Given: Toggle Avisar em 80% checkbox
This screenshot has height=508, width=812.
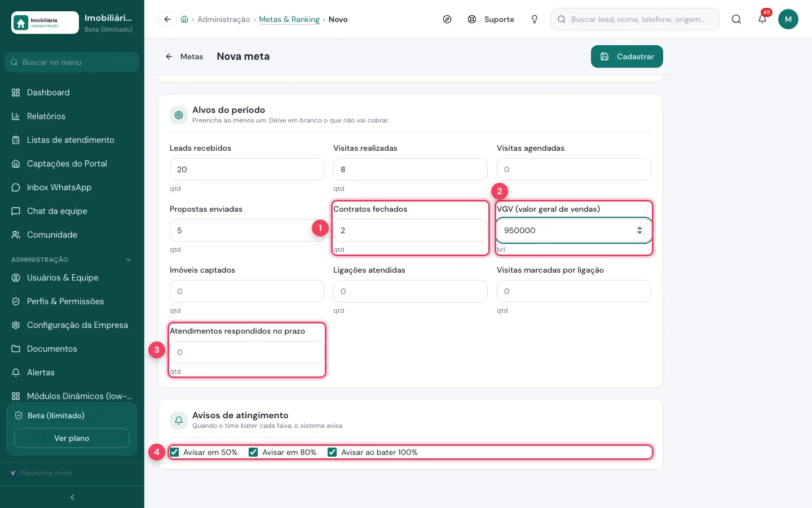Looking at the screenshot, I should coord(253,452).
